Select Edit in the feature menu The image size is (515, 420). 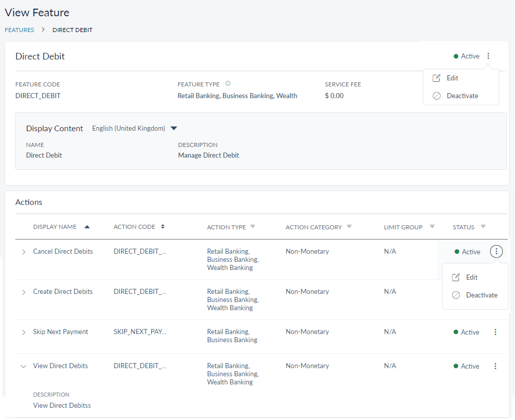pos(452,78)
